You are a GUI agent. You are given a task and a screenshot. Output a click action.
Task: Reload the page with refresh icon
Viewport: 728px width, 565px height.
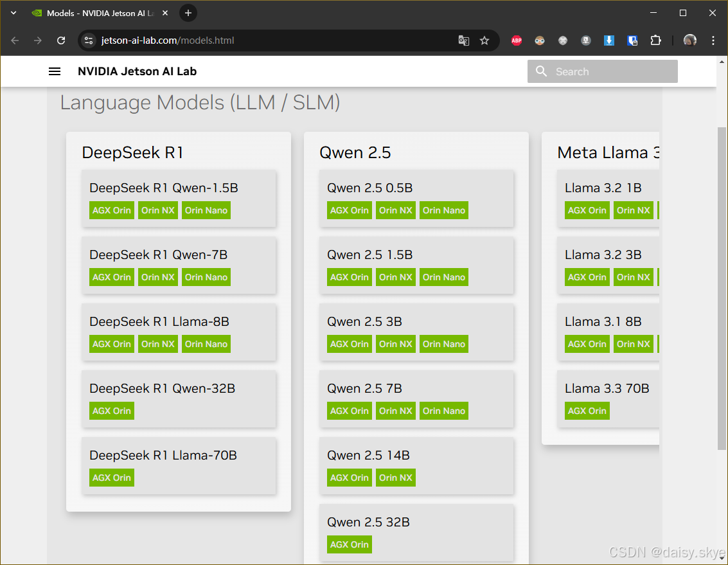(x=61, y=40)
